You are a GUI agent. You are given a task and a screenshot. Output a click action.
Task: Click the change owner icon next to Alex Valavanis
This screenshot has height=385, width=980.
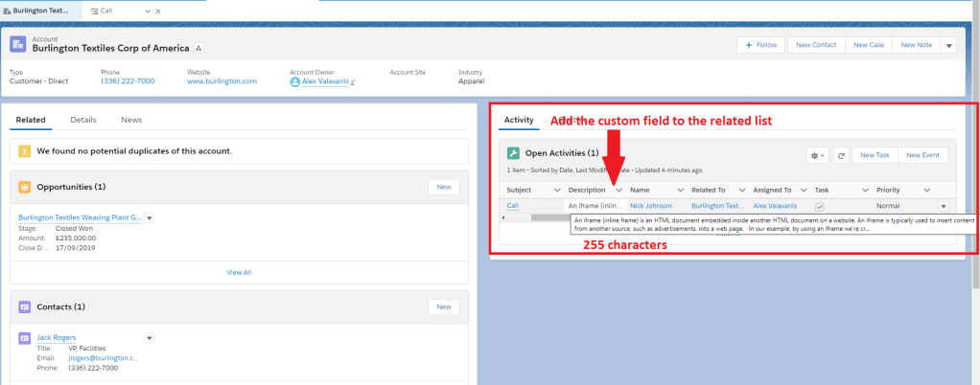click(354, 82)
